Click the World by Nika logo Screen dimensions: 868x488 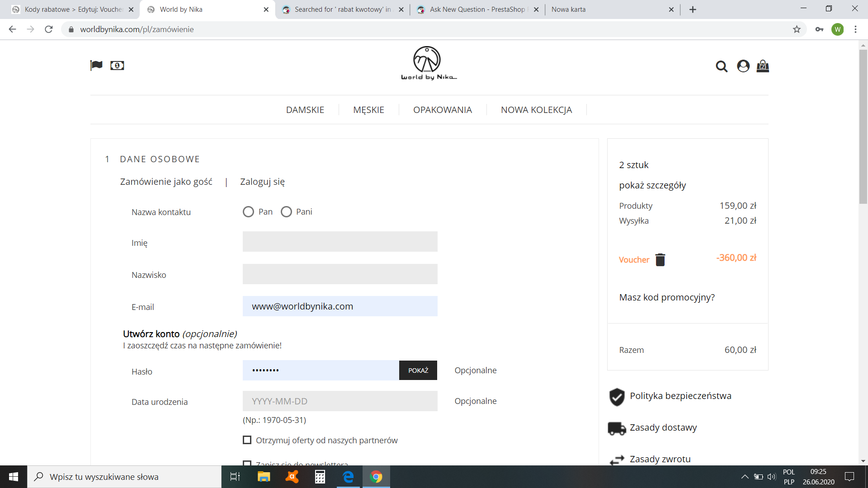pyautogui.click(x=428, y=63)
